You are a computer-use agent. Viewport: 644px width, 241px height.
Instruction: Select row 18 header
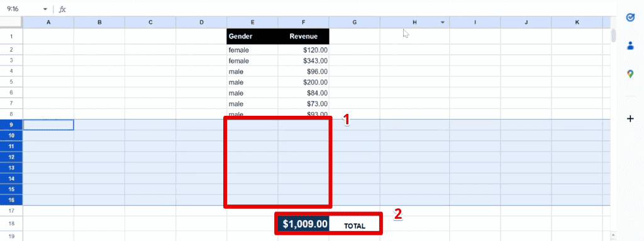[11, 223]
